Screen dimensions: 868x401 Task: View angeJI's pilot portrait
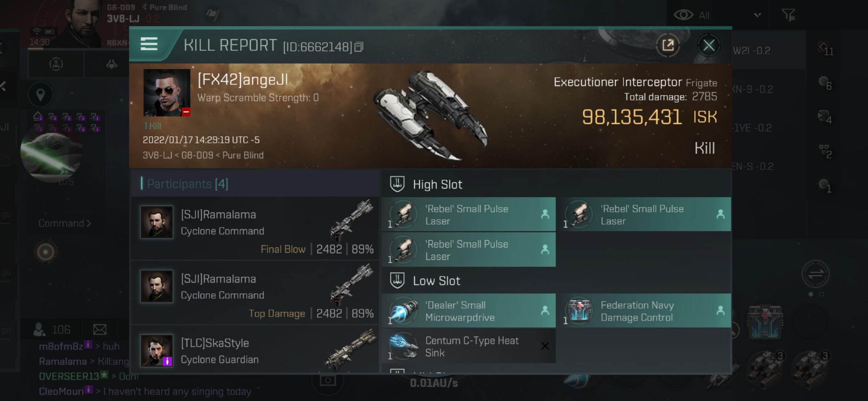pyautogui.click(x=167, y=92)
